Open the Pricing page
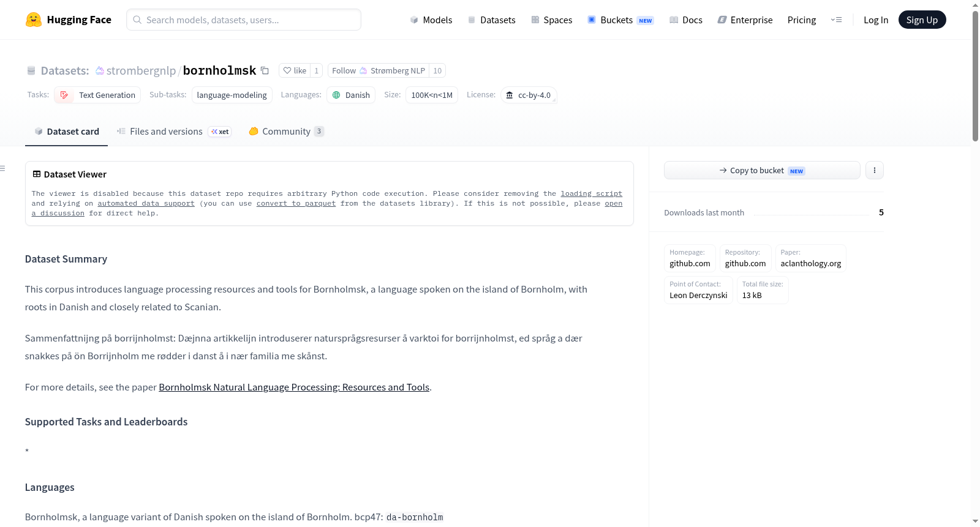Viewport: 980px width, 527px height. [x=802, y=20]
